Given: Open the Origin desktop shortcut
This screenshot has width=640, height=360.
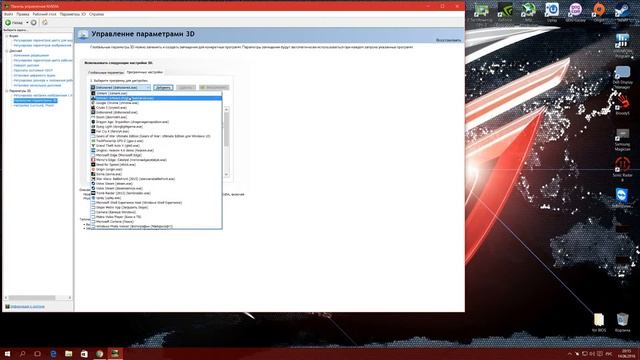Looking at the screenshot, I should (x=599, y=11).
